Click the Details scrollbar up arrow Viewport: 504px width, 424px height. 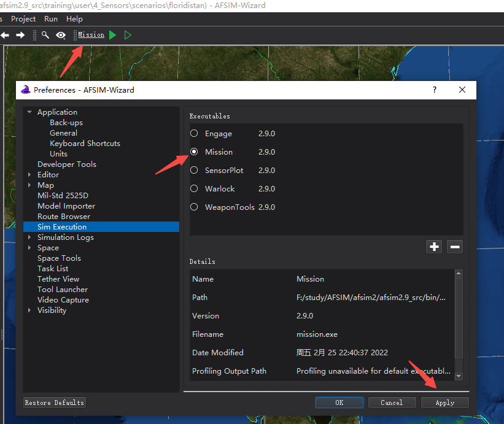(x=459, y=273)
